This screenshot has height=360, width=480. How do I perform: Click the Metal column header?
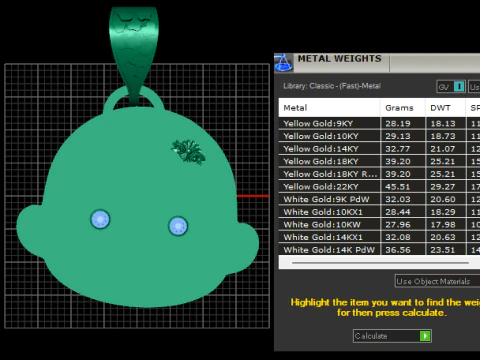point(329,108)
